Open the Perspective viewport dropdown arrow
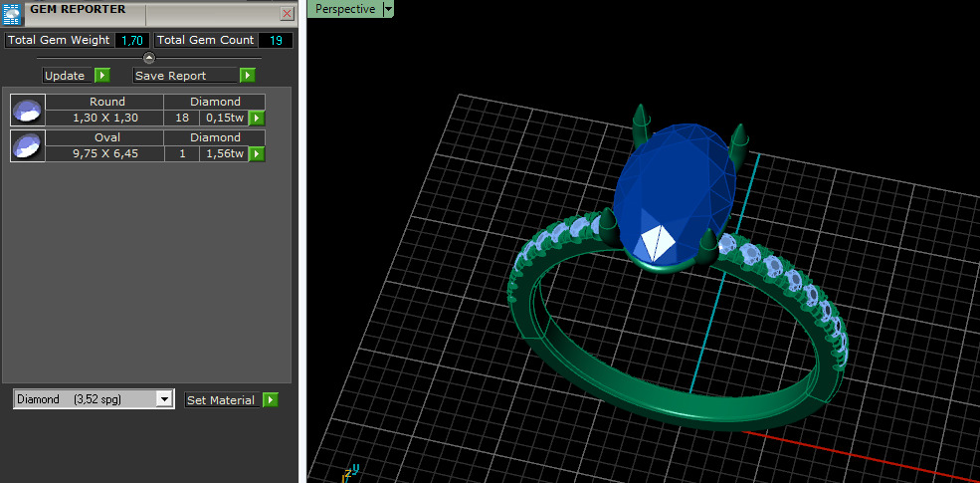This screenshot has width=980, height=483. tap(388, 9)
